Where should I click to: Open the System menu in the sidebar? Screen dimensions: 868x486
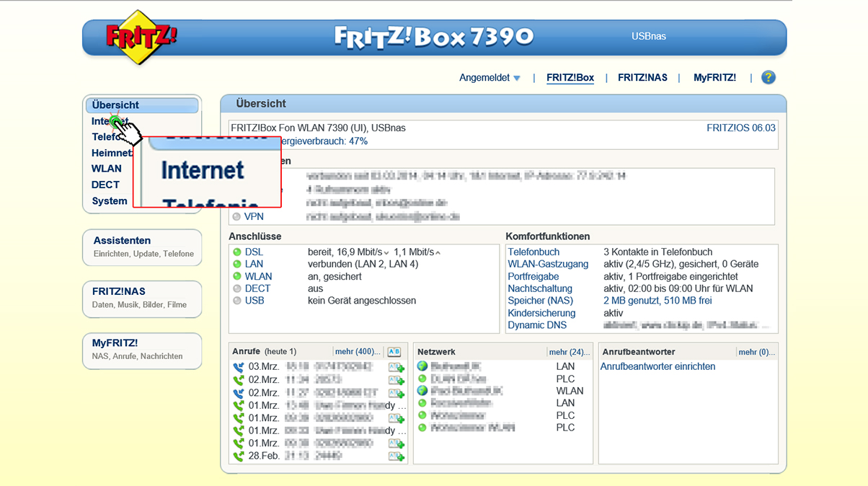(110, 201)
